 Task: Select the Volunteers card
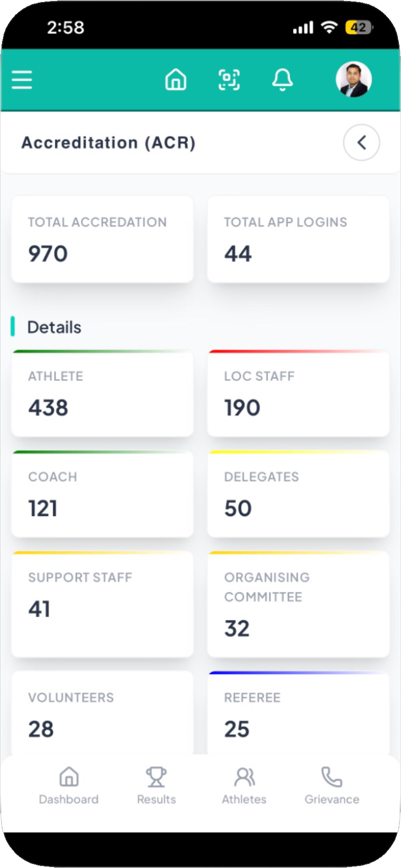(102, 713)
